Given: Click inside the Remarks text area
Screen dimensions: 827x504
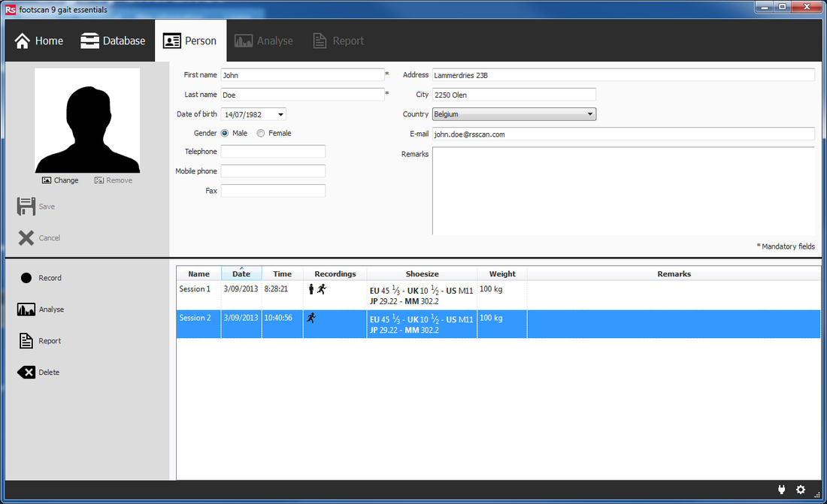Looking at the screenshot, I should [623, 191].
